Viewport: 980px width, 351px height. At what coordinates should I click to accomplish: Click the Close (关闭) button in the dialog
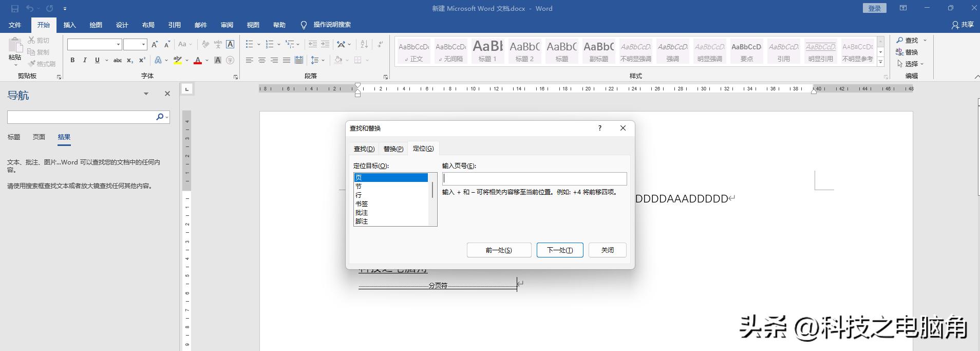pos(608,250)
